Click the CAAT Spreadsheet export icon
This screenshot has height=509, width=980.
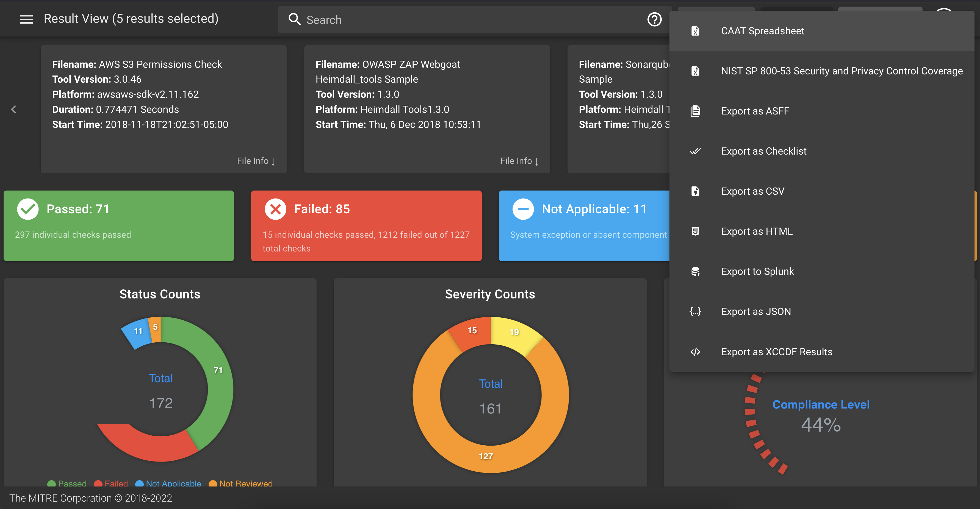point(696,30)
